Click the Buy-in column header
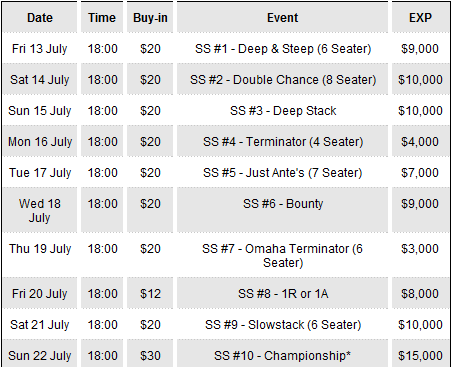The image size is (451, 367). click(x=150, y=18)
